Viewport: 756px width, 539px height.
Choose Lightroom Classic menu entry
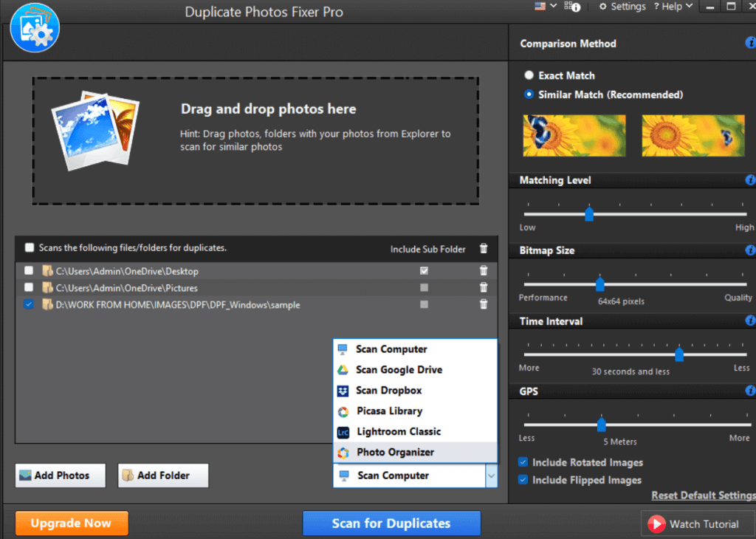415,432
